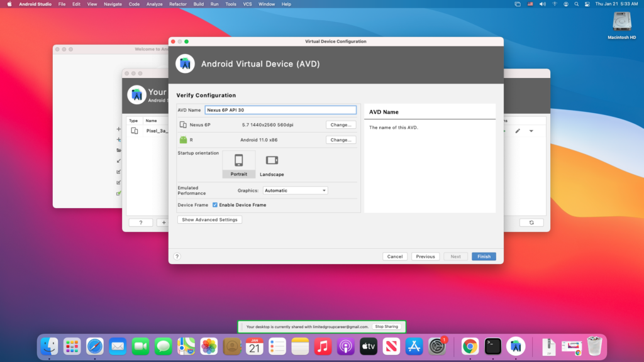Image resolution: width=644 pixels, height=362 pixels.
Task: Open Spotlight search in the menu bar
Action: [577, 4]
